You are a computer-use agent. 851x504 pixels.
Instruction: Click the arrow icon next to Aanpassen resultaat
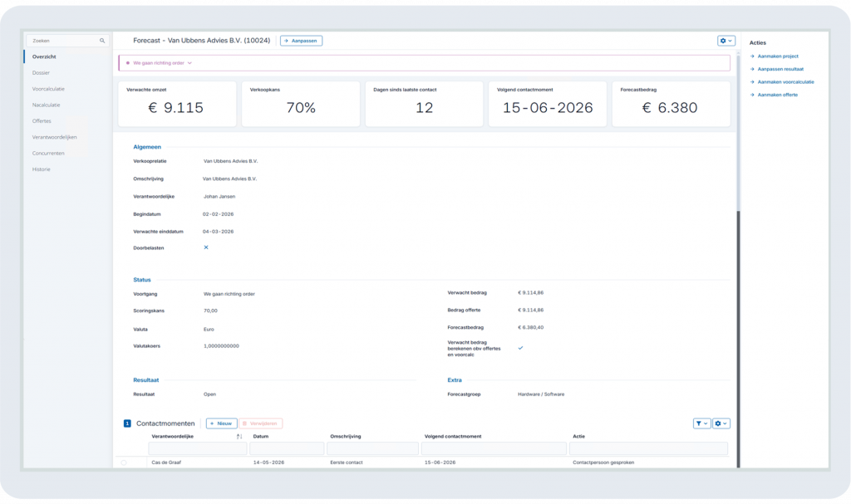752,70
